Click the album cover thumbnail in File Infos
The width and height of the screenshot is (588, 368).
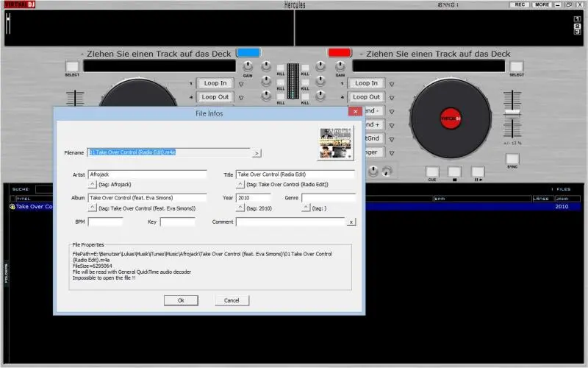[x=336, y=144]
